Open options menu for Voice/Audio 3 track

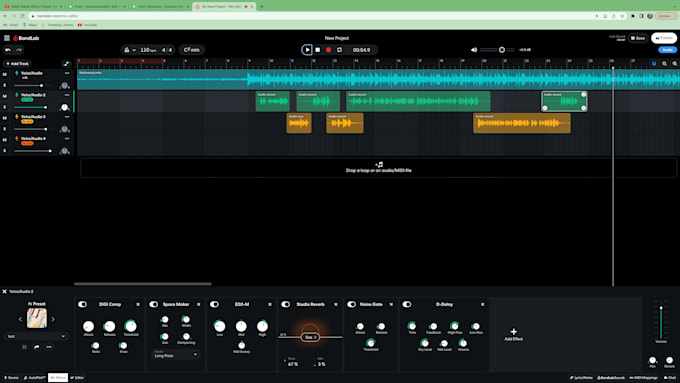(x=67, y=117)
